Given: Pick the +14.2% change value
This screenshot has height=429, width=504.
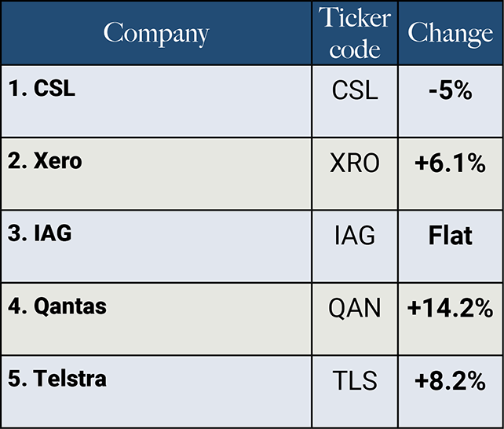Looking at the screenshot, I should (450, 307).
